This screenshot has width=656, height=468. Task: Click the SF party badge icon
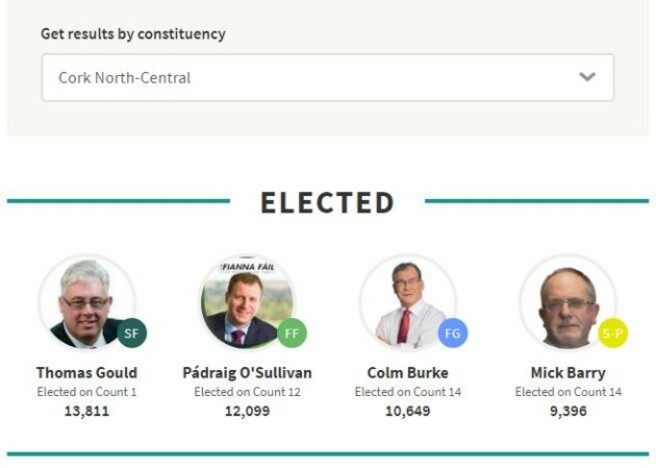point(132,333)
